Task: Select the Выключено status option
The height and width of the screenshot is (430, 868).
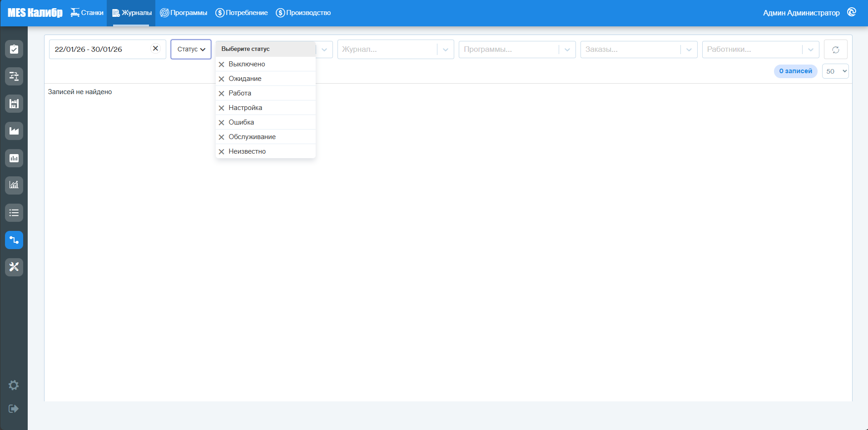Action: [x=266, y=64]
